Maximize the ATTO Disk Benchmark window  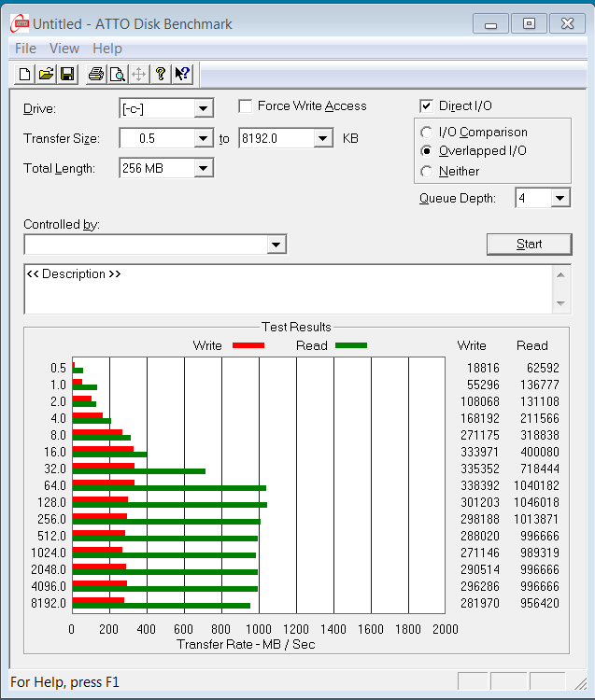point(529,23)
